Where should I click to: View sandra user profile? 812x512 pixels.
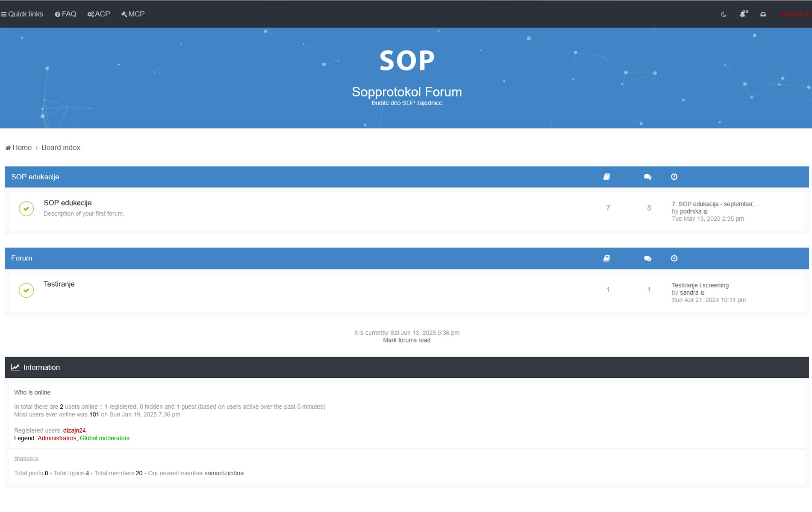tap(689, 293)
